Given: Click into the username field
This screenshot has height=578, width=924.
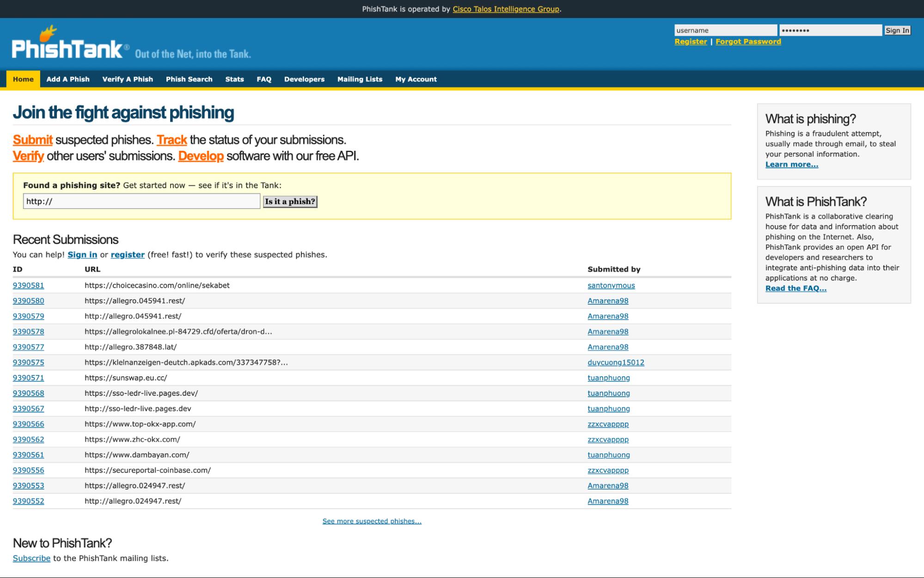Looking at the screenshot, I should pos(726,30).
